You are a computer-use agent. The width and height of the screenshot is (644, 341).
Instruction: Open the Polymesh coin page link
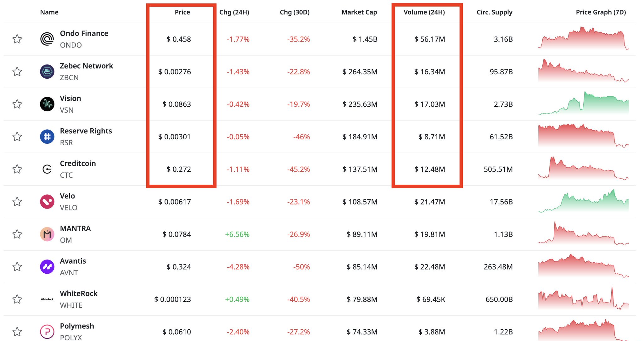77,326
